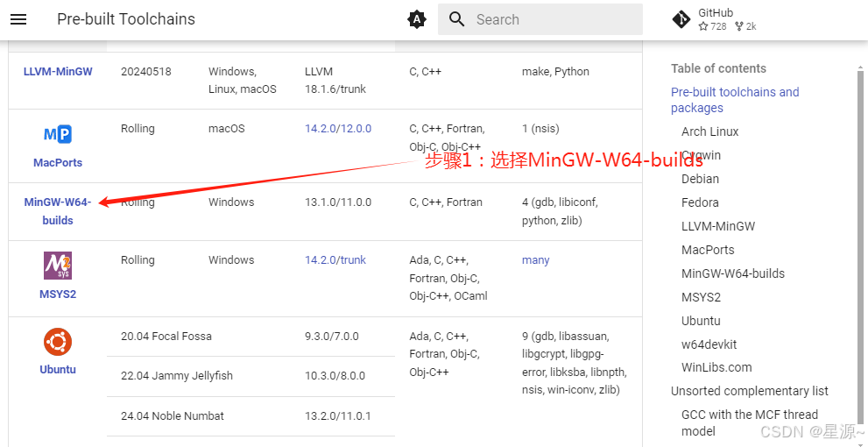Jump to MSYS2 in table of contents

[x=701, y=297]
